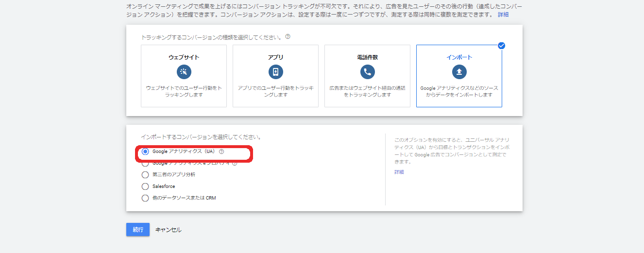Select the ウェブサイト conversion card
Screen dimensions: 644x253
[x=184, y=76]
